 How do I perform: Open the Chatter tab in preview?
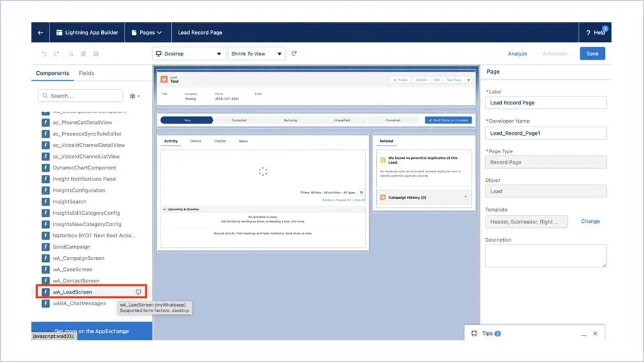pos(219,141)
